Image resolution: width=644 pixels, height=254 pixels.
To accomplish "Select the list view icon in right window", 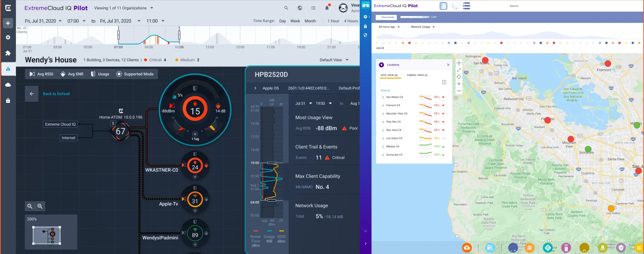I will coord(466,6).
